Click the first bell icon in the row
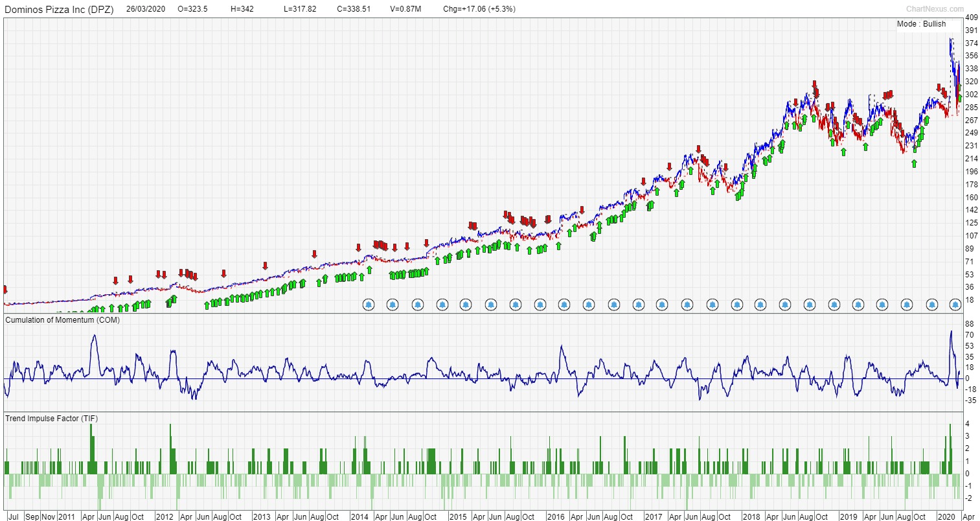980x521 pixels. [x=369, y=304]
